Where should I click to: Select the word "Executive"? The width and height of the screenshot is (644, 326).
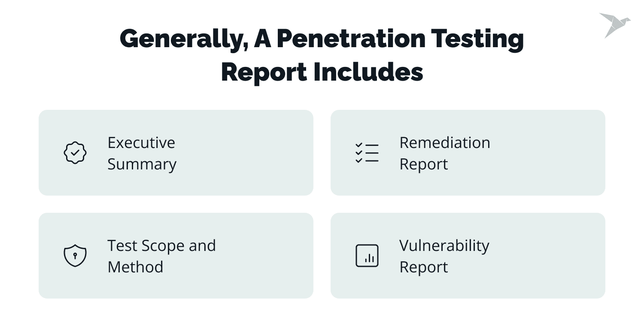141,142
